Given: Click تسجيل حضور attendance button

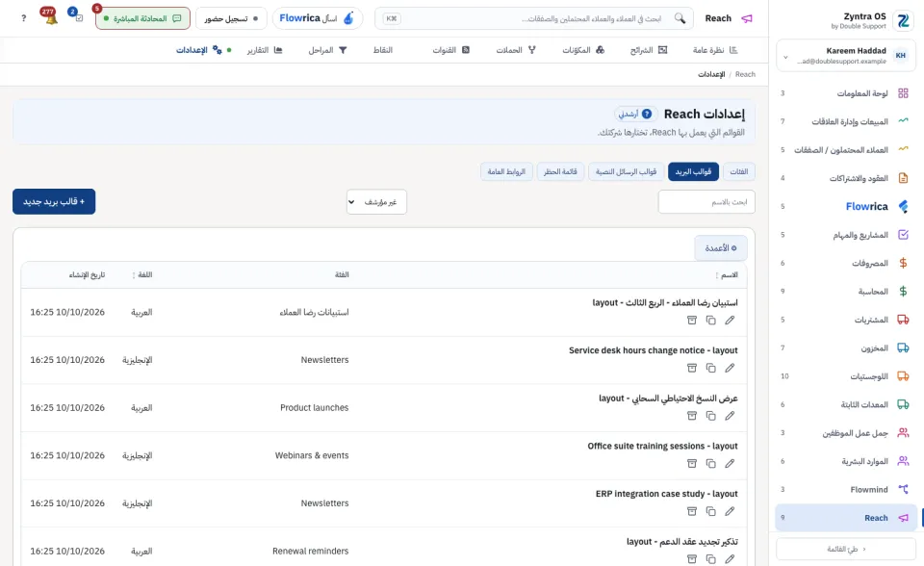Looking at the screenshot, I should coord(231,18).
